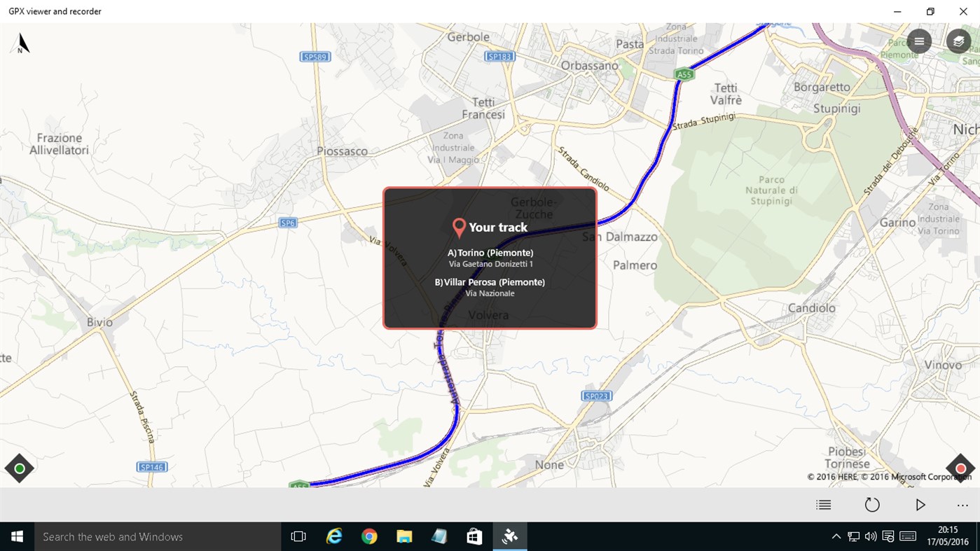Screen dimensions: 980x551
Task: Launch Microsoft Edge from the taskbar
Action: tap(334, 536)
